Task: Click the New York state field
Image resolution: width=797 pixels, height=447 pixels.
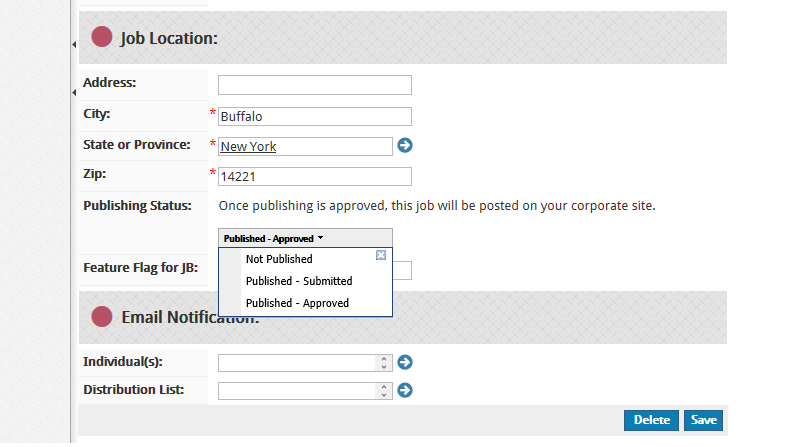Action: pyautogui.click(x=305, y=146)
